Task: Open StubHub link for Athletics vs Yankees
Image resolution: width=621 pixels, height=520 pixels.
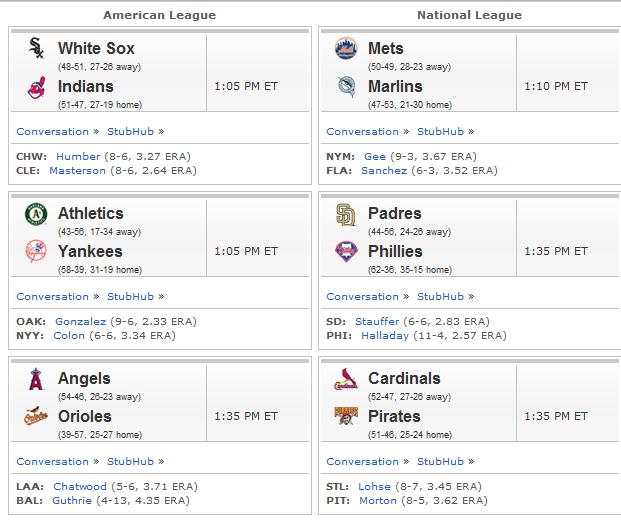Action: click(x=130, y=297)
